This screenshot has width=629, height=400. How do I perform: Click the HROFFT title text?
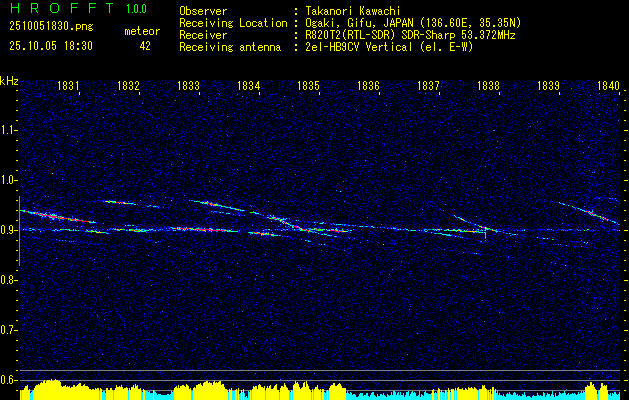pyautogui.click(x=62, y=8)
